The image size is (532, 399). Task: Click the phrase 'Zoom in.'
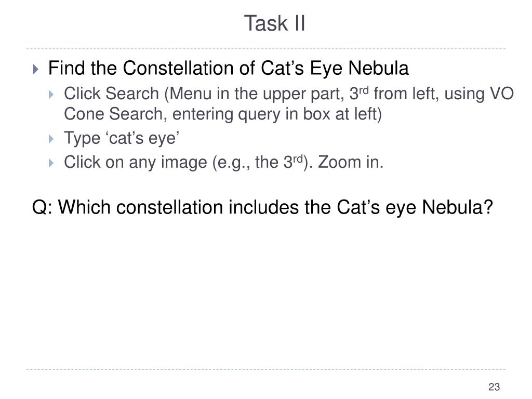click(x=351, y=162)
